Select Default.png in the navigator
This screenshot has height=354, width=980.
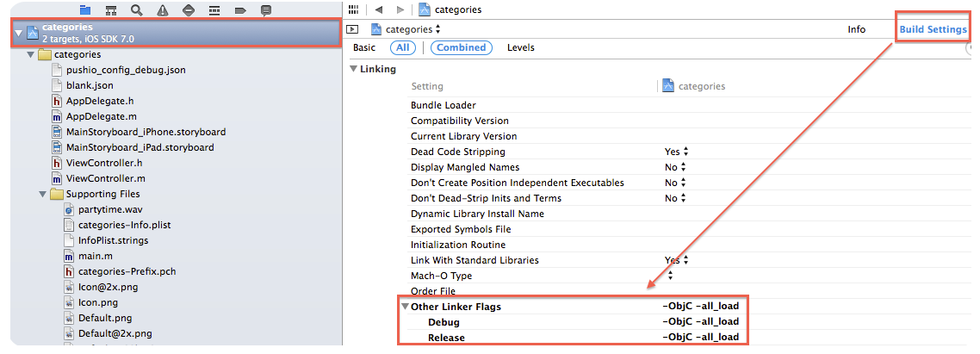pos(105,319)
